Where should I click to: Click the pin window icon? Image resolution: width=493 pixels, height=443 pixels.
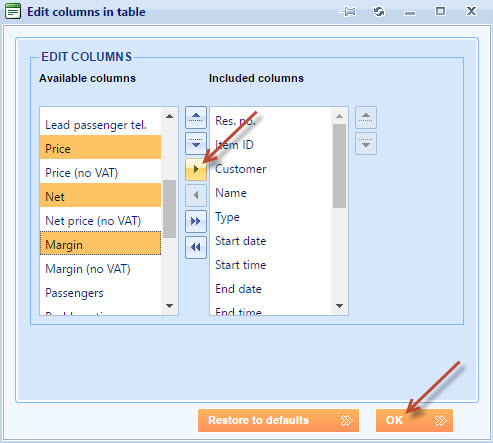pos(348,12)
